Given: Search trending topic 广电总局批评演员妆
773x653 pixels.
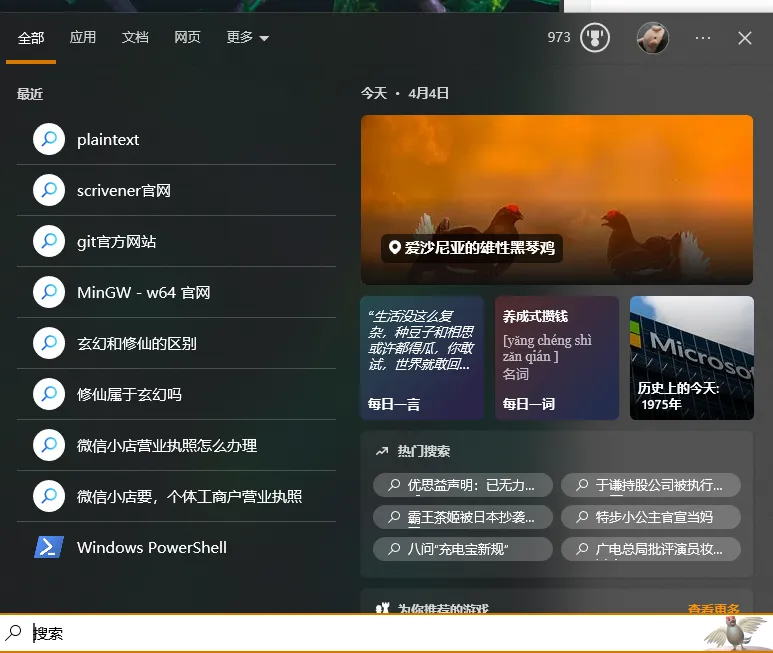Looking at the screenshot, I should pos(651,549).
